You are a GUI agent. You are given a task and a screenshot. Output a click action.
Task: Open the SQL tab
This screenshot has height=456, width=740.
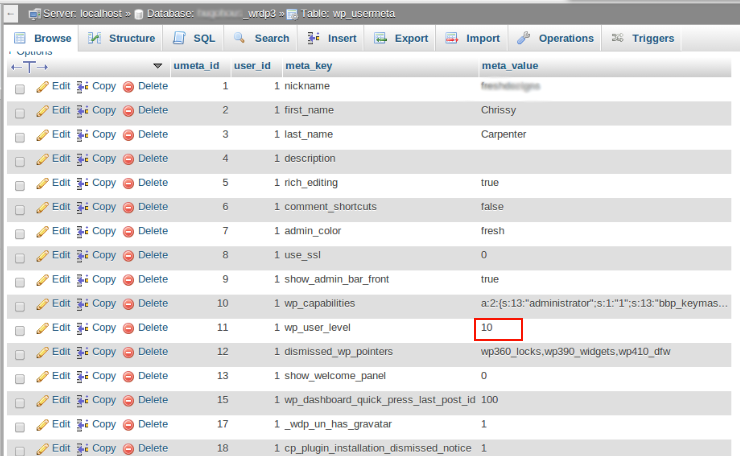pyautogui.click(x=194, y=38)
